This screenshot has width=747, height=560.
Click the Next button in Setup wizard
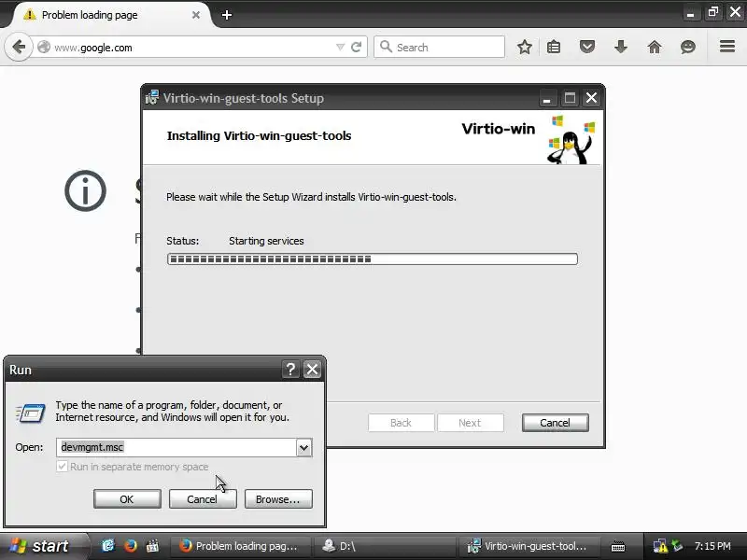pyautogui.click(x=471, y=423)
